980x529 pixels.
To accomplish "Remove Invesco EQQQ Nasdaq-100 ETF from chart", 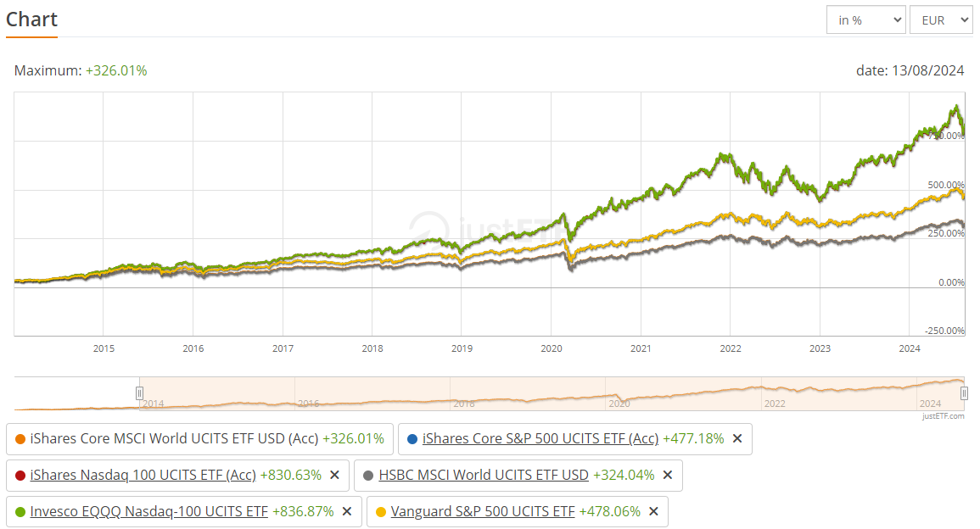I will tap(347, 511).
